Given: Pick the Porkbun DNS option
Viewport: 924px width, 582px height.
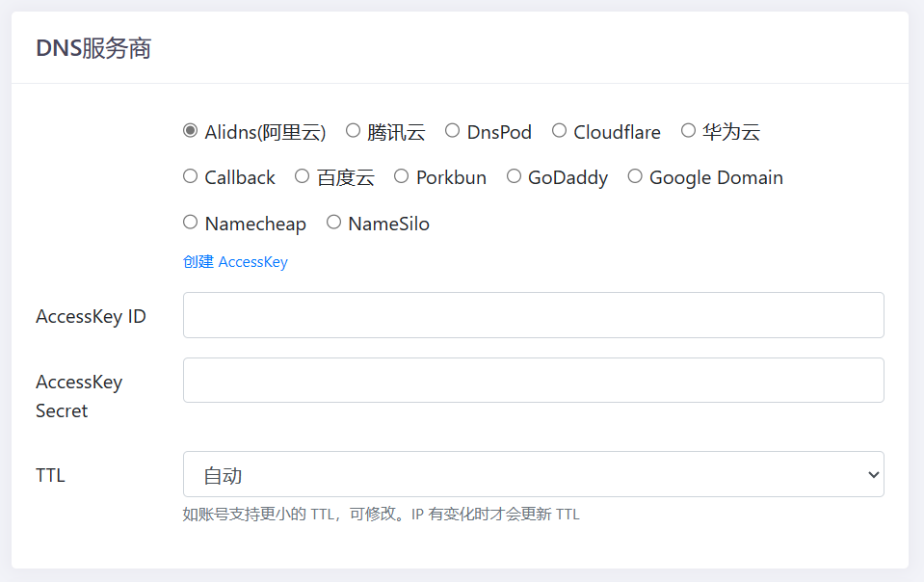Looking at the screenshot, I should tap(402, 176).
